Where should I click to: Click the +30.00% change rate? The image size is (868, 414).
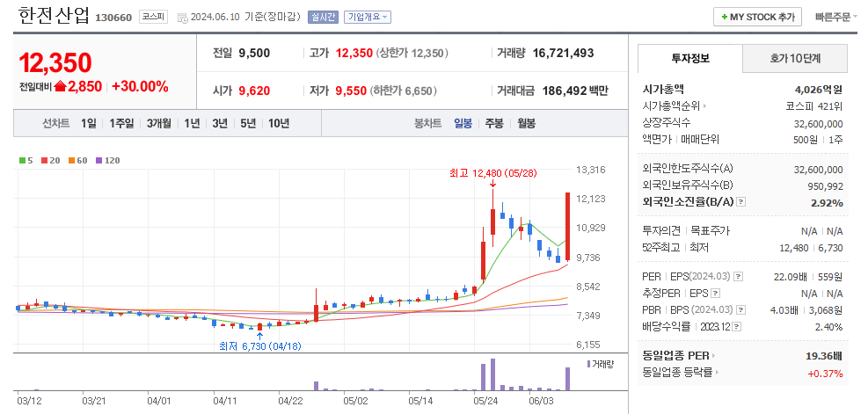[140, 86]
